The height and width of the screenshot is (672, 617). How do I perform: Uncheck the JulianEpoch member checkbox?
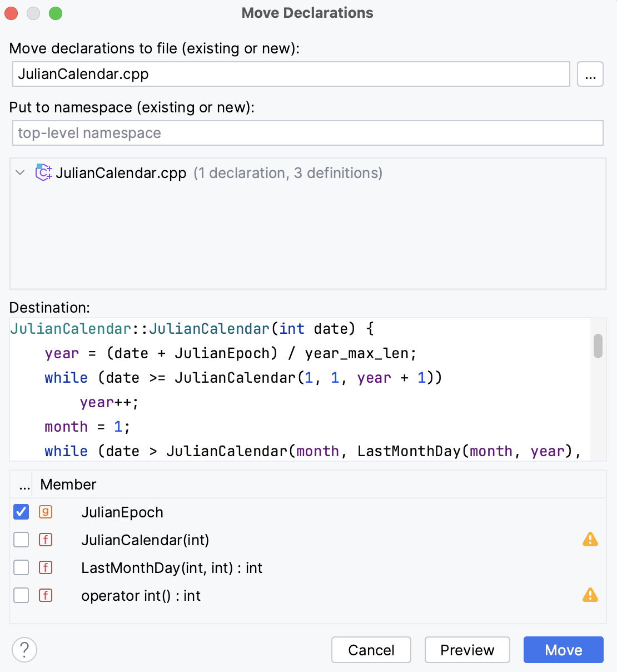click(x=21, y=512)
